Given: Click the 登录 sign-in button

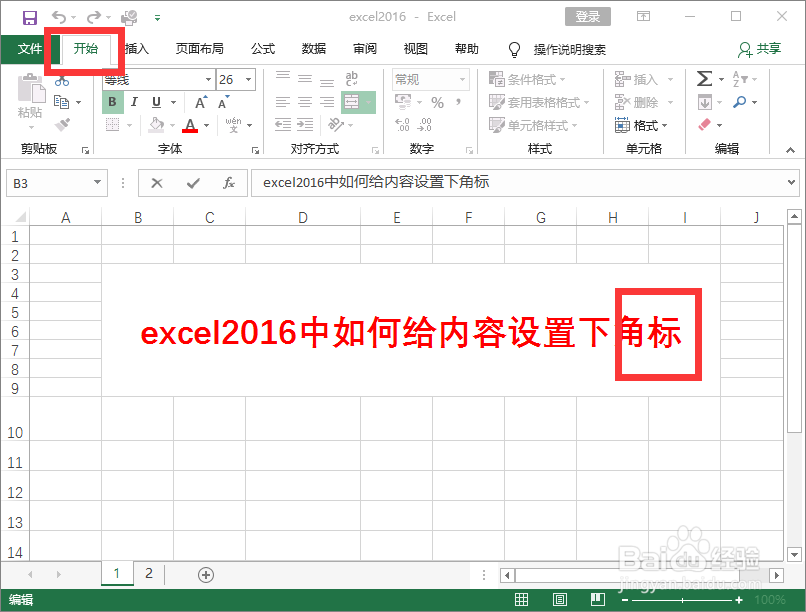Looking at the screenshot, I should pyautogui.click(x=588, y=16).
